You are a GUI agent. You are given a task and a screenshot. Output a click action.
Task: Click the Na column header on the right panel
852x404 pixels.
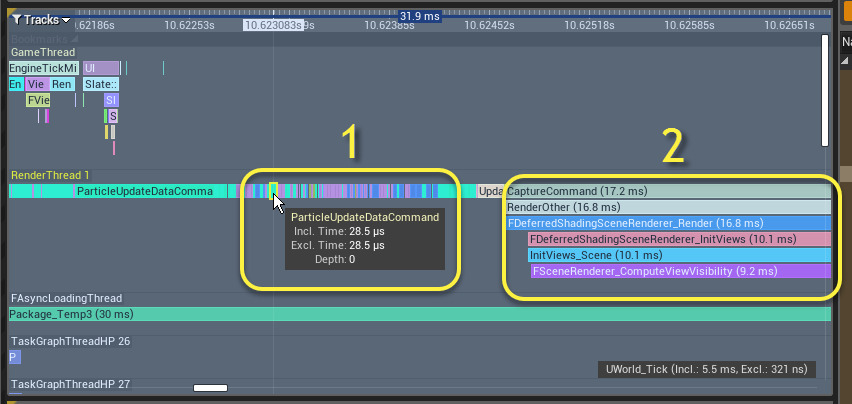point(847,41)
